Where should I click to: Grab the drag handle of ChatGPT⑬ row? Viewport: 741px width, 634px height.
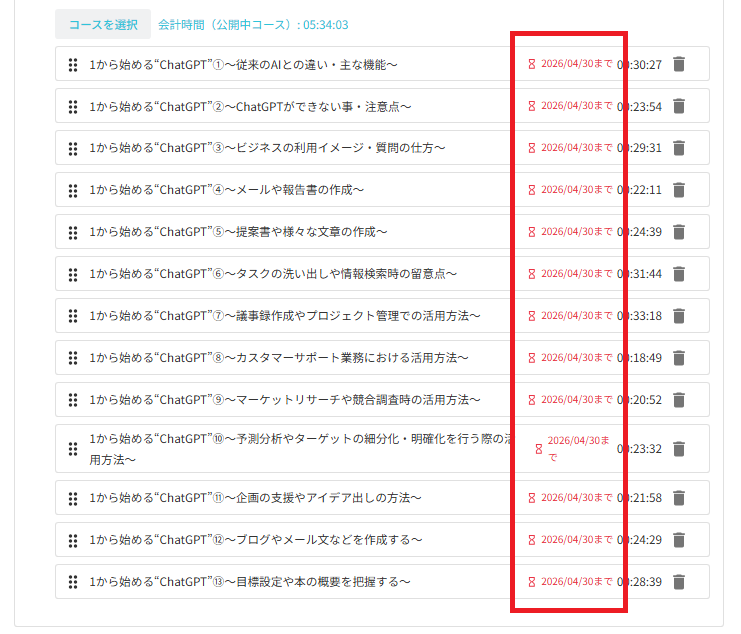(x=73, y=582)
